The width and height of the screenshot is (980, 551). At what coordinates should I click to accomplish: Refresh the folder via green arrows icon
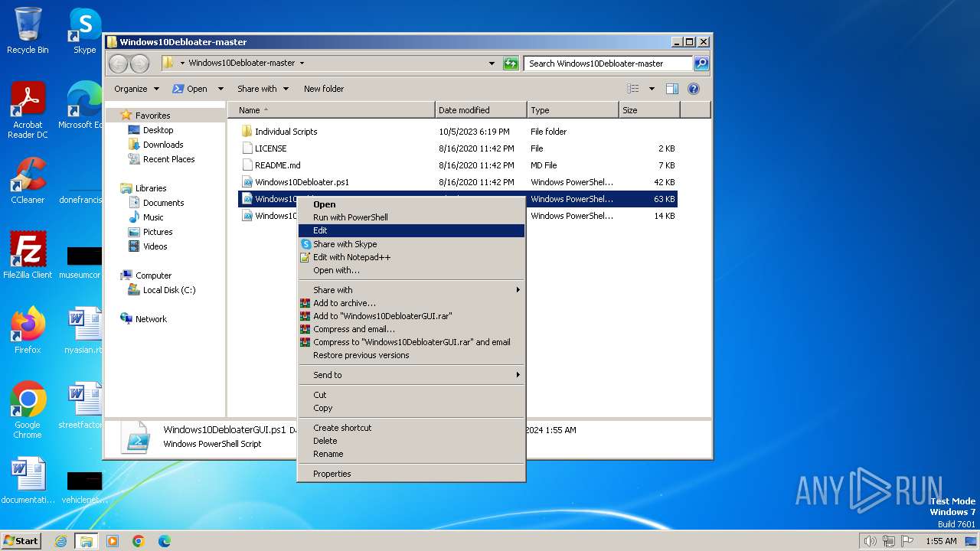pyautogui.click(x=511, y=64)
